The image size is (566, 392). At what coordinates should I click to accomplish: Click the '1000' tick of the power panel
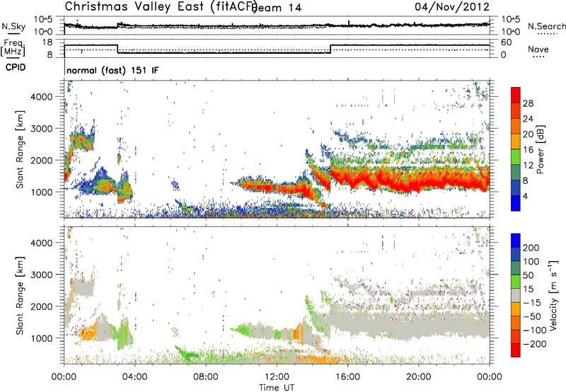pyautogui.click(x=41, y=192)
